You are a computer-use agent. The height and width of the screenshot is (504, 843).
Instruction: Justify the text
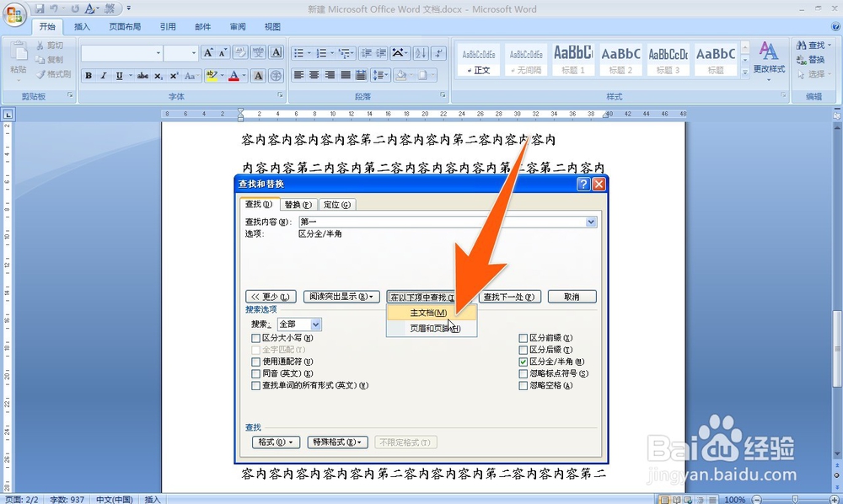pyautogui.click(x=345, y=75)
